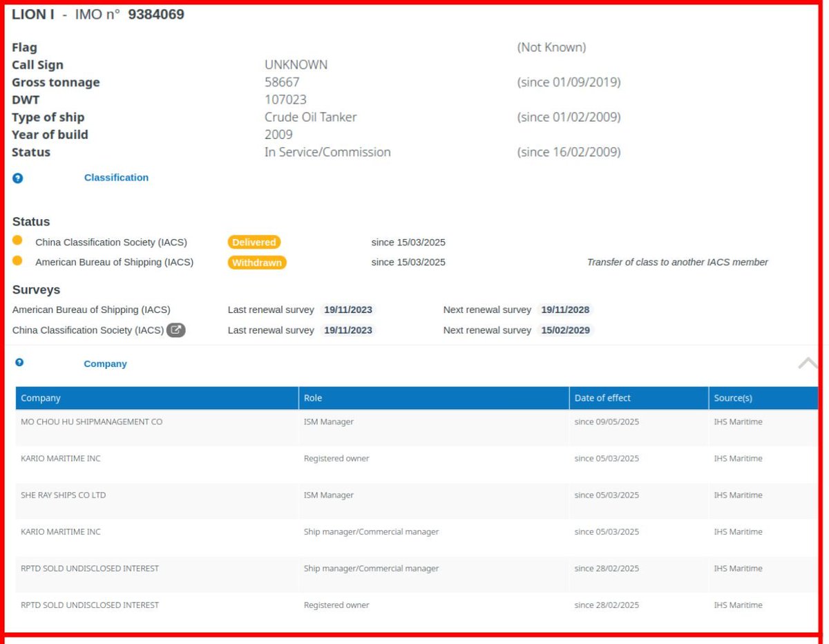The height and width of the screenshot is (644, 829).
Task: Click the IMO number 9384069
Action: click(156, 14)
